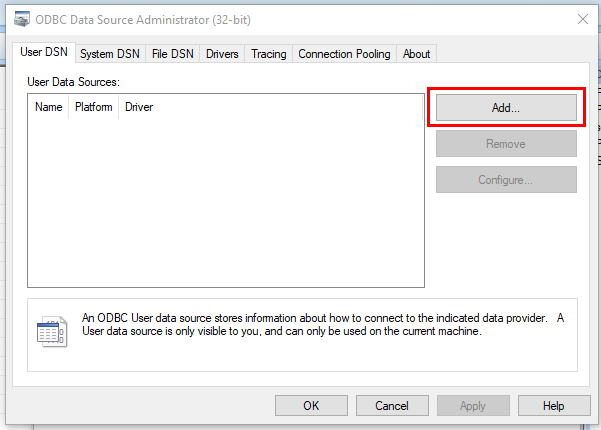Click the Configure... button
The height and width of the screenshot is (430, 601).
point(506,180)
